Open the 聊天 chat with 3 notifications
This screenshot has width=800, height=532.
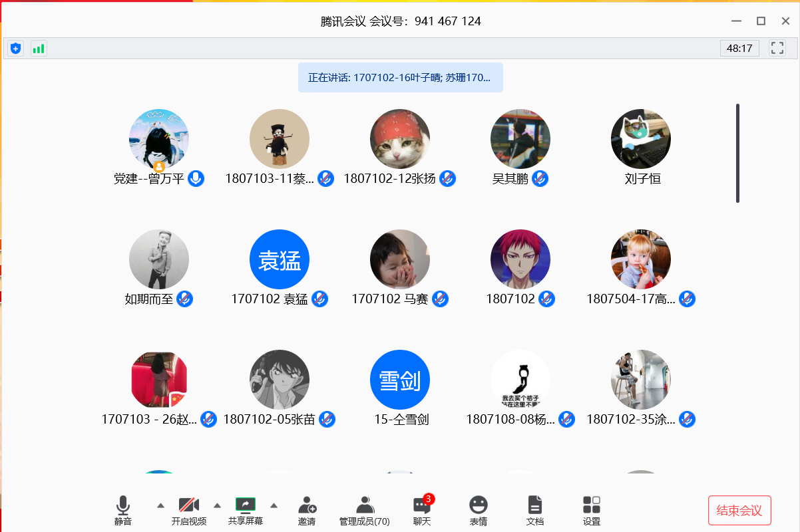pos(422,510)
